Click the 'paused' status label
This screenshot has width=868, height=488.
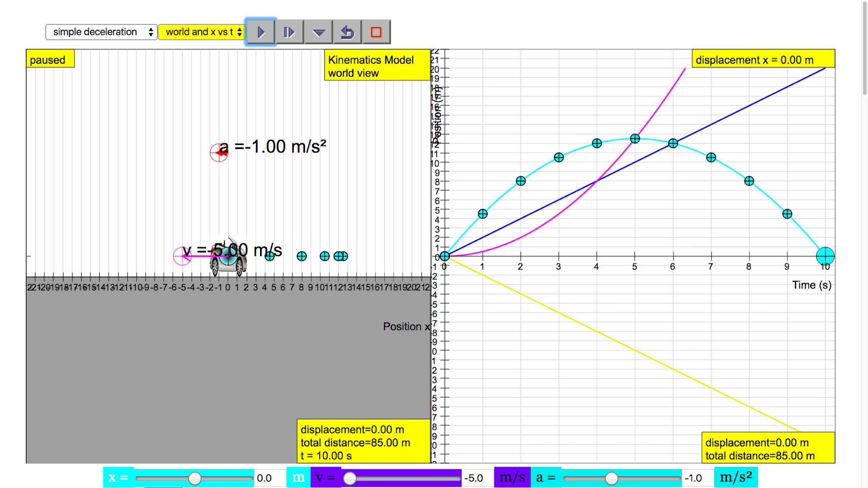click(50, 59)
